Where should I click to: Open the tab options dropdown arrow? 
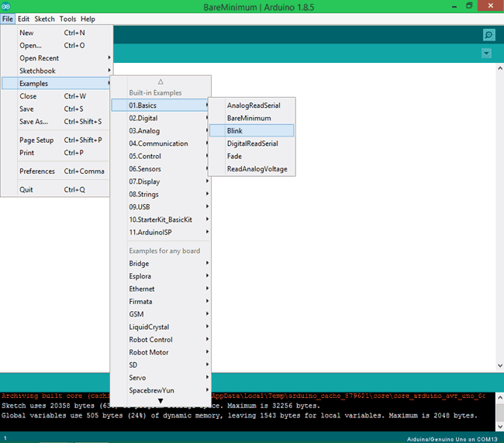click(x=486, y=53)
